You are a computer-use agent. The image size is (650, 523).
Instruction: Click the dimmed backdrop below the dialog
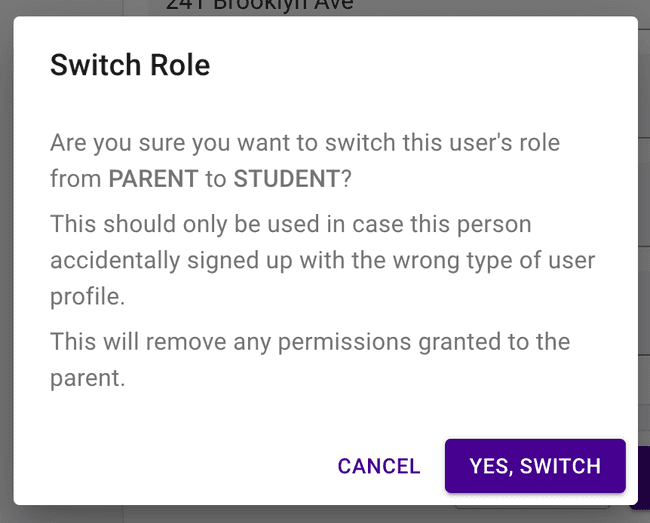pos(300,514)
